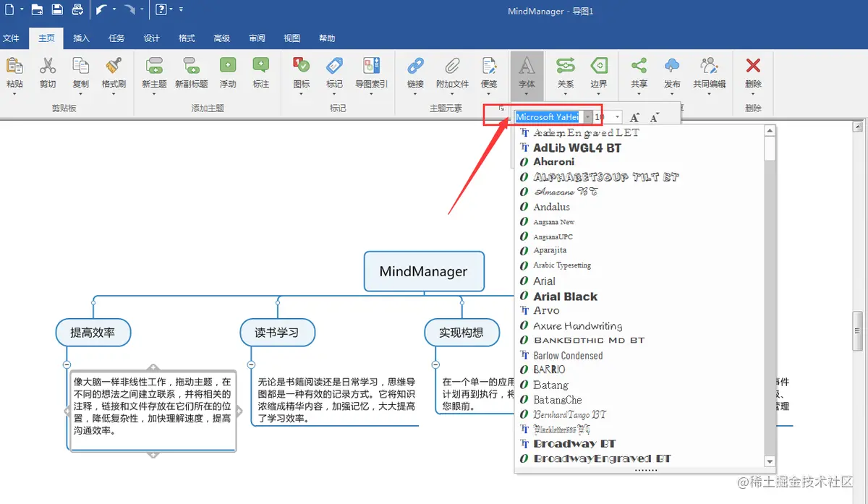
Task: Open the Help question mark icon
Action: [161, 10]
